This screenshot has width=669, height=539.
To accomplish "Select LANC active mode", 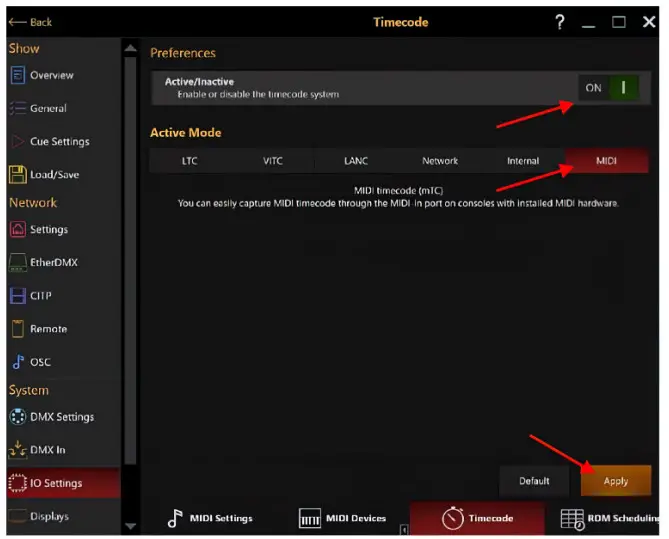I will point(356,161).
